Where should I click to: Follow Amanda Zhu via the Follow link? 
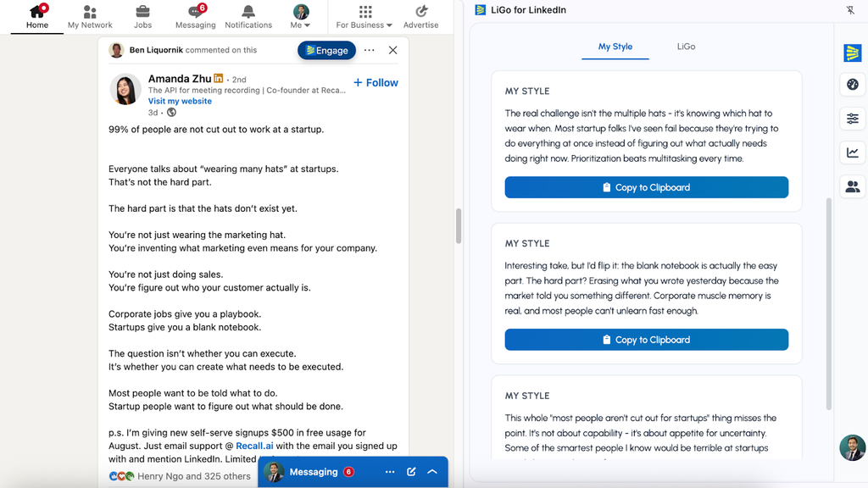[x=376, y=82]
